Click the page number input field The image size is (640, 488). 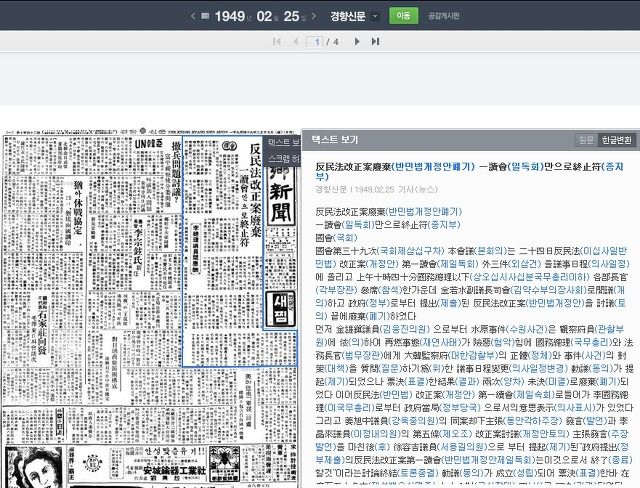315,42
